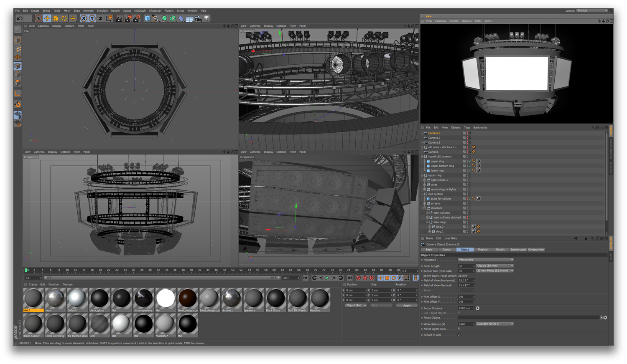Click the Focal Length input field
The image size is (627, 364).
465,266
